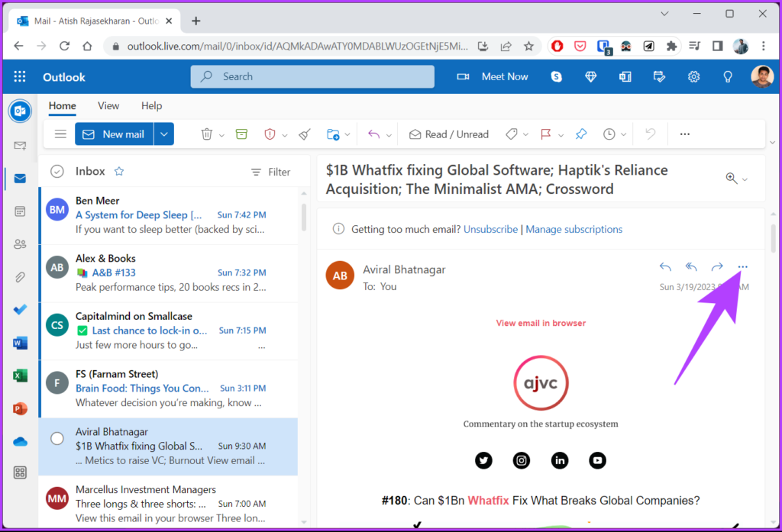This screenshot has width=782, height=532.
Task: Expand the Move to dropdown arrow
Action: (347, 134)
